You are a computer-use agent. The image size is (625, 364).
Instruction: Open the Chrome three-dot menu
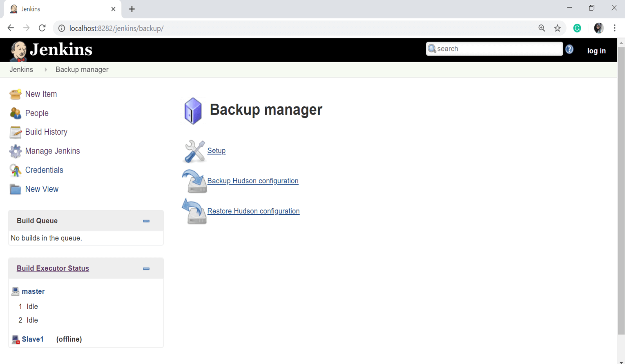click(x=615, y=28)
